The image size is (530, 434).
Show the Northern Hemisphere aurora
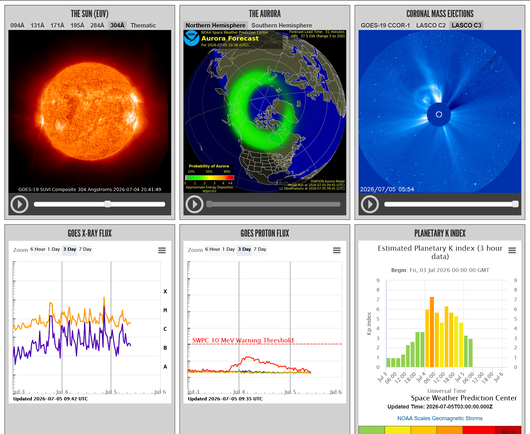click(215, 25)
